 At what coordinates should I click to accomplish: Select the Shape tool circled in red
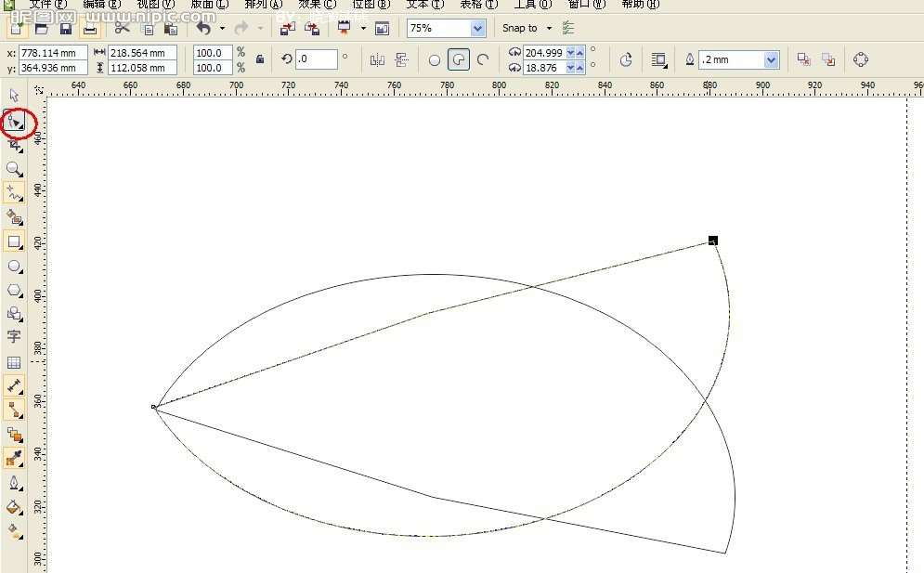tap(15, 122)
